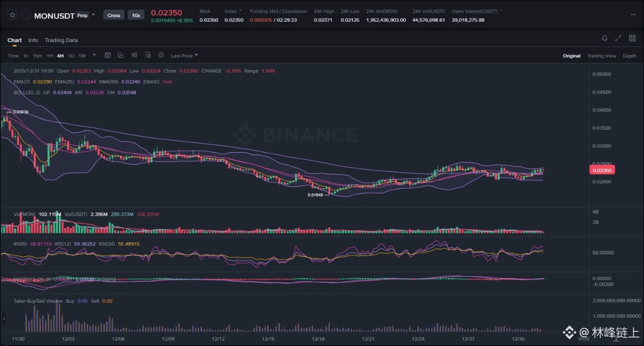The height and width of the screenshot is (346, 644).
Task: Open the calendar date-jump icon
Action: pos(108,55)
